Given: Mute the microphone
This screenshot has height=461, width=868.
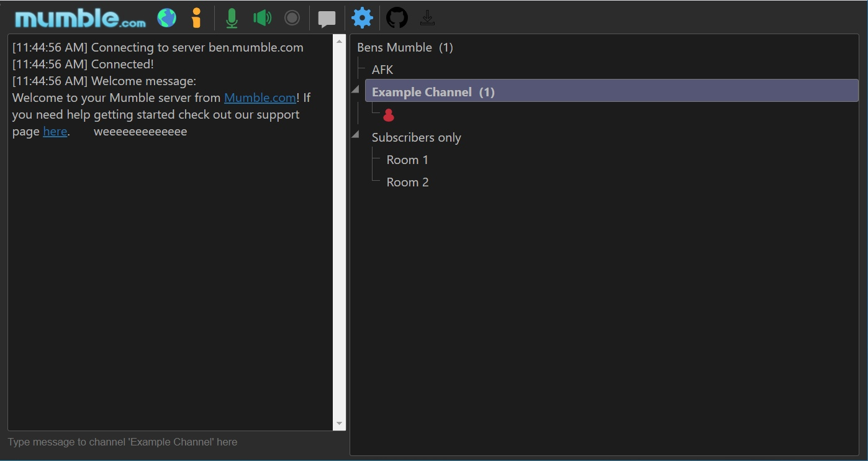Looking at the screenshot, I should tap(232, 17).
